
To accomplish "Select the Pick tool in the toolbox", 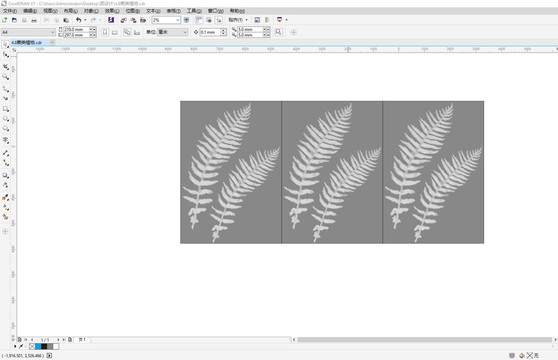I will [5, 44].
